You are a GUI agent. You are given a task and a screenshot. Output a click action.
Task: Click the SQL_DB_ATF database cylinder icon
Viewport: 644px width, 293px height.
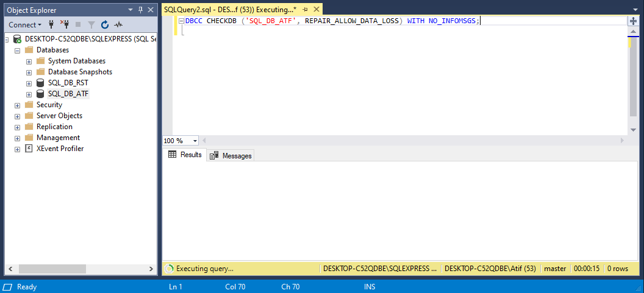40,94
